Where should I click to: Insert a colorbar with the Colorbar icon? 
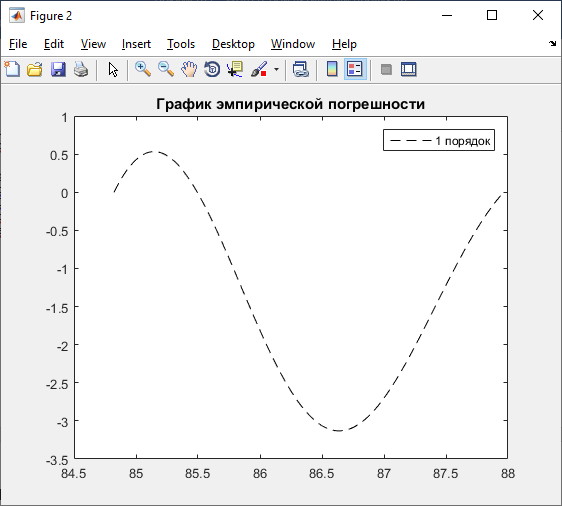(x=332, y=69)
